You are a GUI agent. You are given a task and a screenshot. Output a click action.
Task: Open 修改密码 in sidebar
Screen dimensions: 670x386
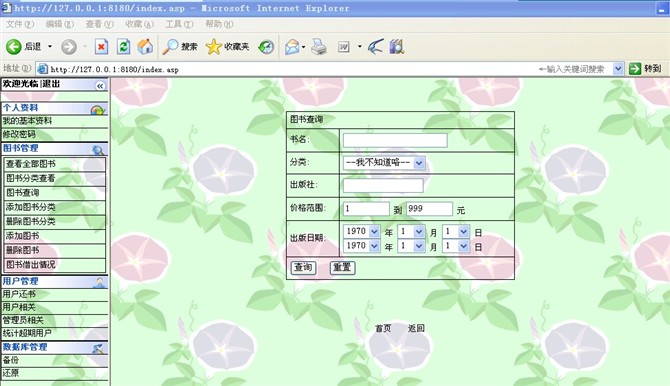(x=19, y=134)
